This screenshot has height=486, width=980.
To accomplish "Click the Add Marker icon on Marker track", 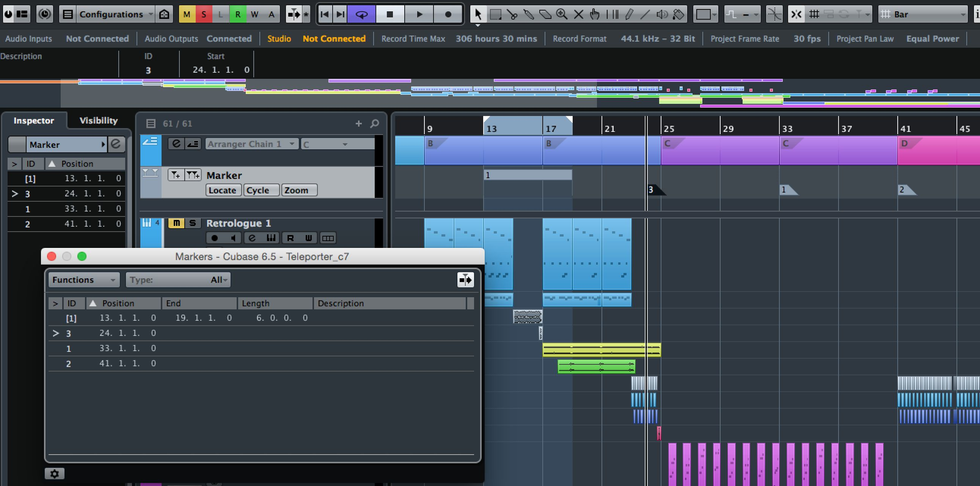I will point(175,175).
